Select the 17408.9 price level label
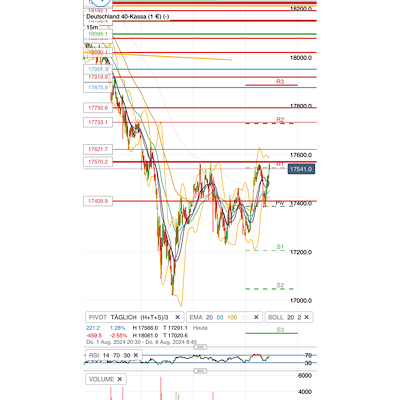 coord(98,201)
